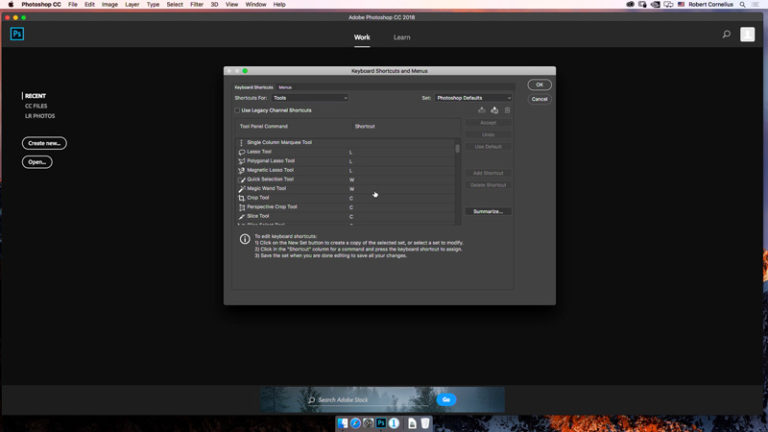
Task: Click the delete shortcut set trash icon
Action: (507, 110)
